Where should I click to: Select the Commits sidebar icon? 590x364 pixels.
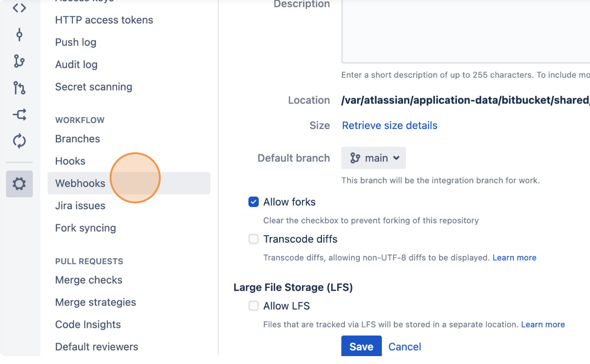(19, 34)
